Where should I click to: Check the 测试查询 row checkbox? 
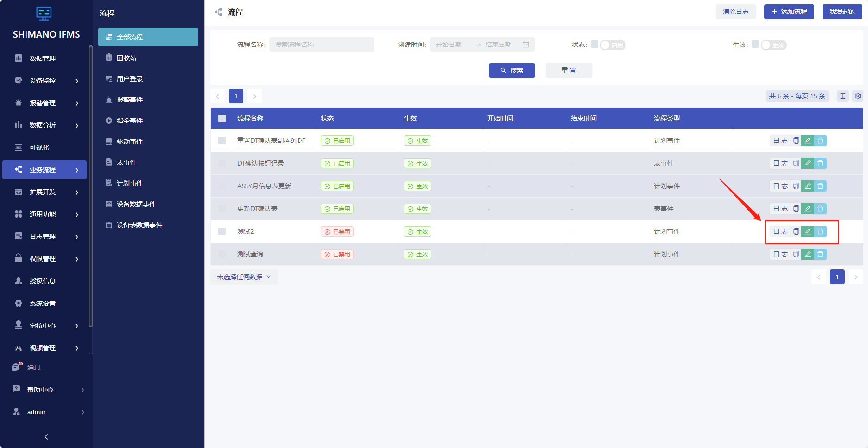pos(222,254)
